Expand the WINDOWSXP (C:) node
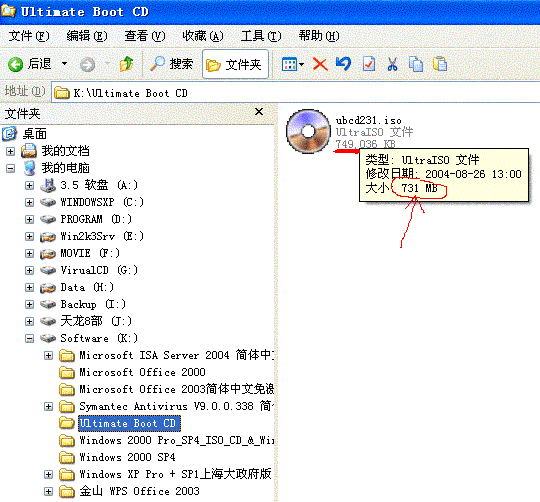Image resolution: width=540 pixels, height=502 pixels. (29, 202)
